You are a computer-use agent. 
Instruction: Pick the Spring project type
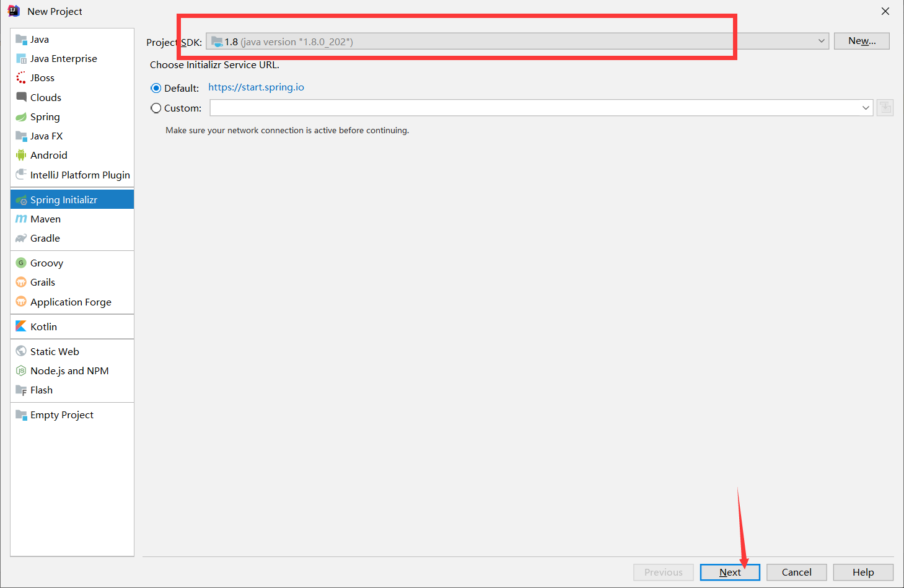pyautogui.click(x=72, y=117)
